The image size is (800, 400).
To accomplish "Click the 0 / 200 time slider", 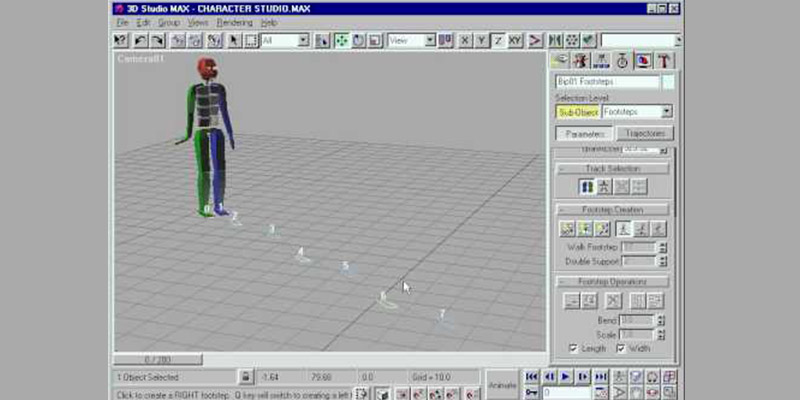I will [x=158, y=360].
